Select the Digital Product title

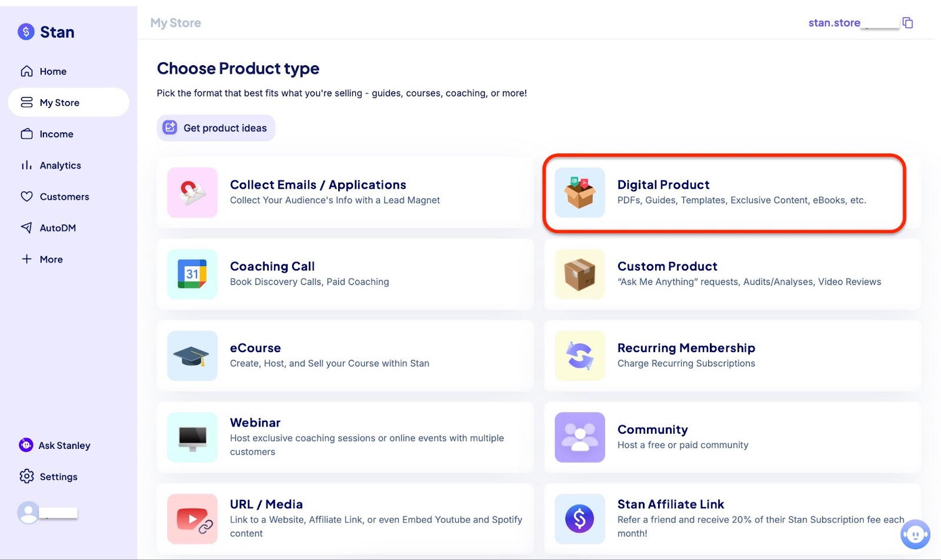[x=663, y=185]
